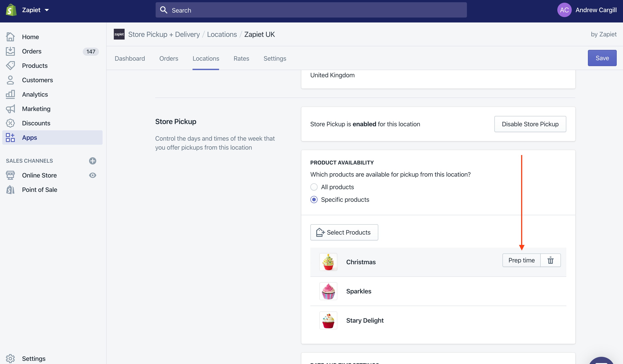Open Andrew Cargill account menu
The height and width of the screenshot is (364, 623).
(596, 10)
